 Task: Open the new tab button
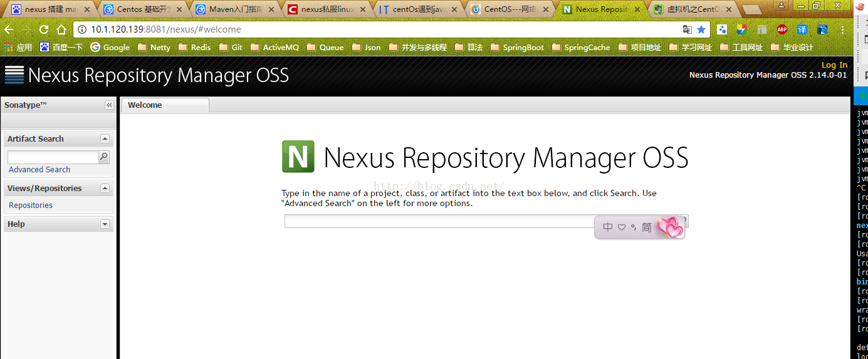coord(751,10)
